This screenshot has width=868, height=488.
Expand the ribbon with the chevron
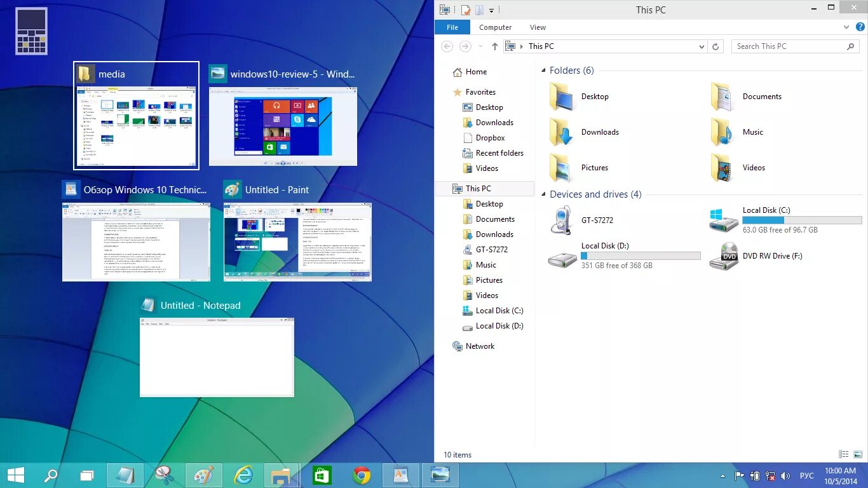[x=846, y=27]
